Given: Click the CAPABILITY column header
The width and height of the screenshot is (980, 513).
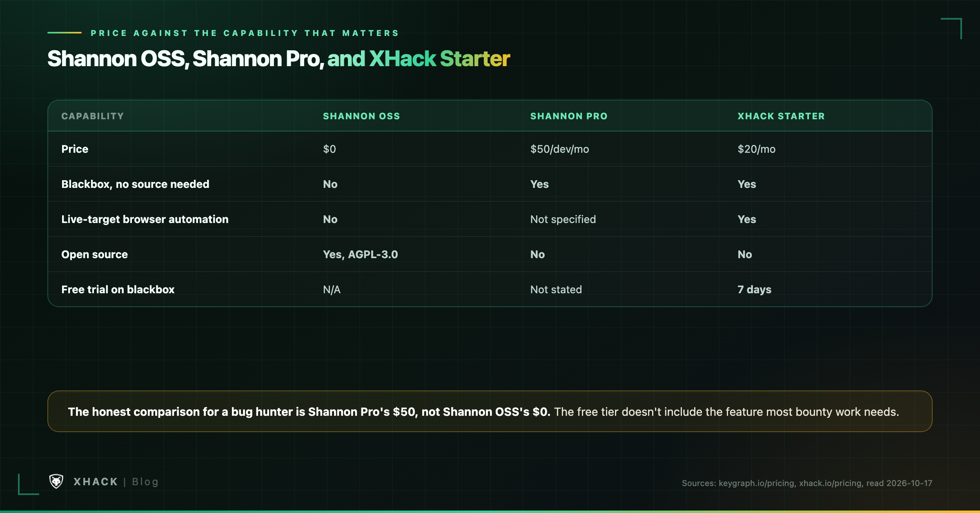Looking at the screenshot, I should point(93,116).
